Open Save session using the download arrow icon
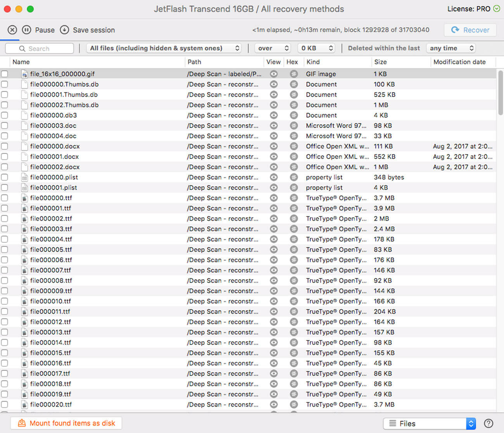This screenshot has height=433, width=504. pyautogui.click(x=64, y=30)
